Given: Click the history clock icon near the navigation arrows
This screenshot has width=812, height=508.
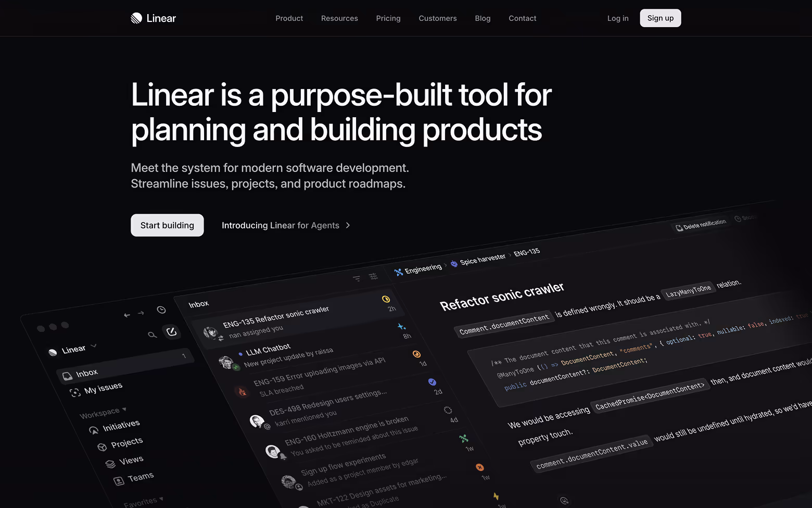Looking at the screenshot, I should pyautogui.click(x=161, y=309).
